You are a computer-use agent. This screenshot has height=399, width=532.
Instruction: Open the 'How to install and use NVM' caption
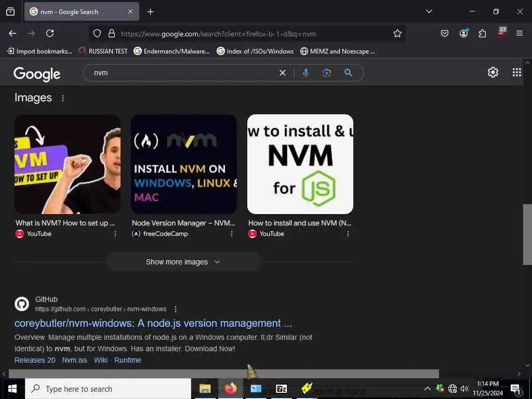pos(300,223)
